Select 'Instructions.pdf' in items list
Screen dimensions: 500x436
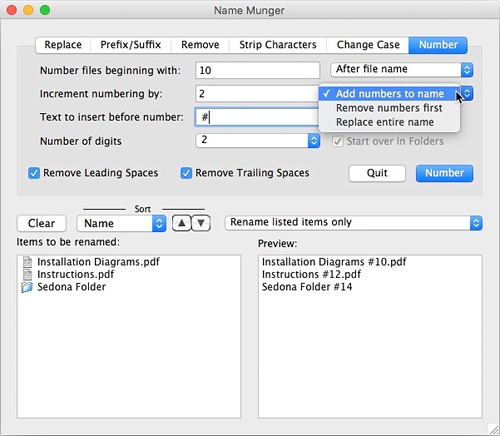click(x=76, y=274)
